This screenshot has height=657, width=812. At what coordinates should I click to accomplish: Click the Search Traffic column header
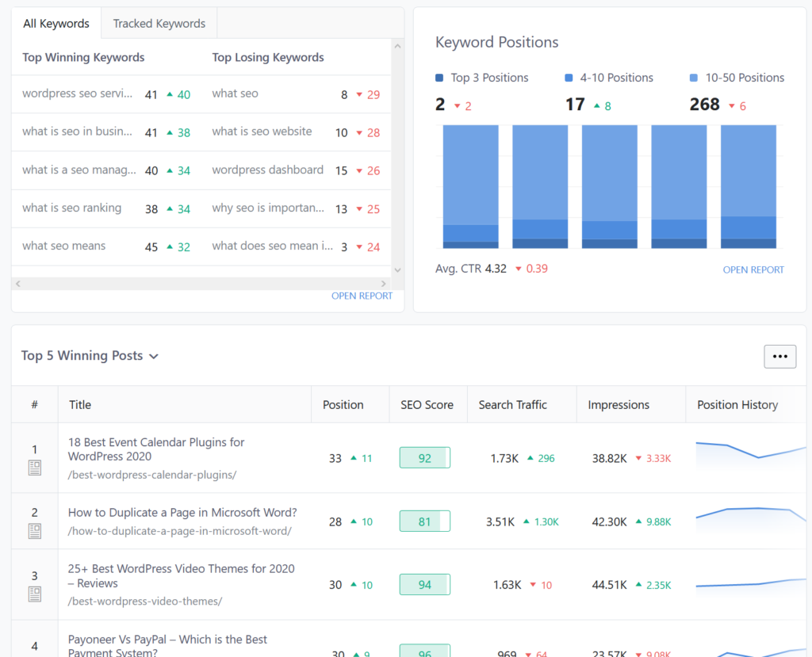coord(513,405)
